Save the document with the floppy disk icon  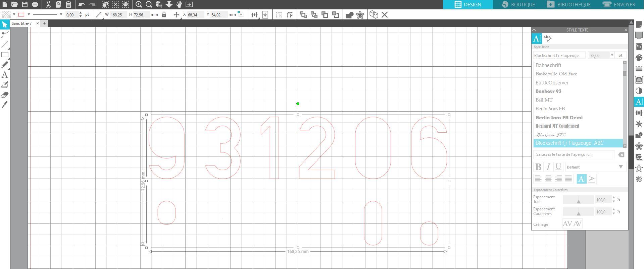[25, 4]
